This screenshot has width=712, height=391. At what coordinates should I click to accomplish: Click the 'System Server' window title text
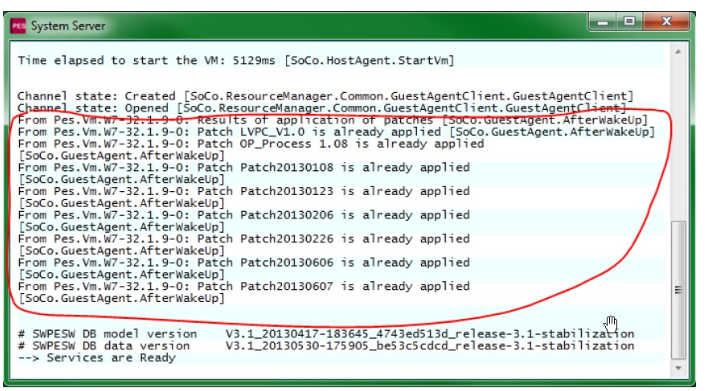point(68,26)
